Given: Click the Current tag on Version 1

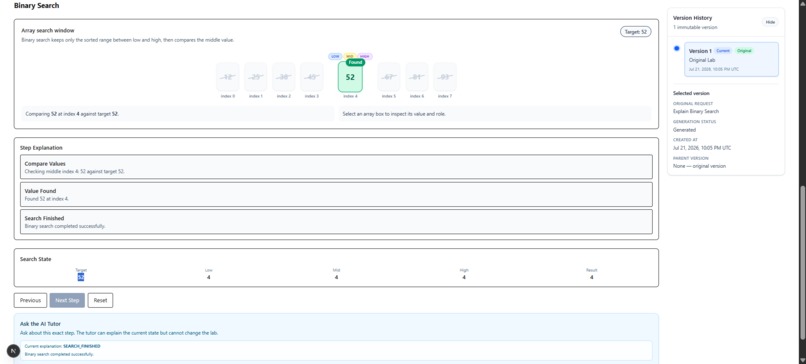Looking at the screenshot, I should (x=723, y=51).
